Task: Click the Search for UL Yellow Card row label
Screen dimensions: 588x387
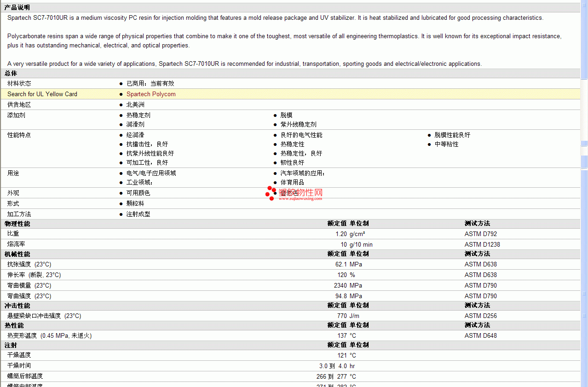Action: [x=42, y=94]
